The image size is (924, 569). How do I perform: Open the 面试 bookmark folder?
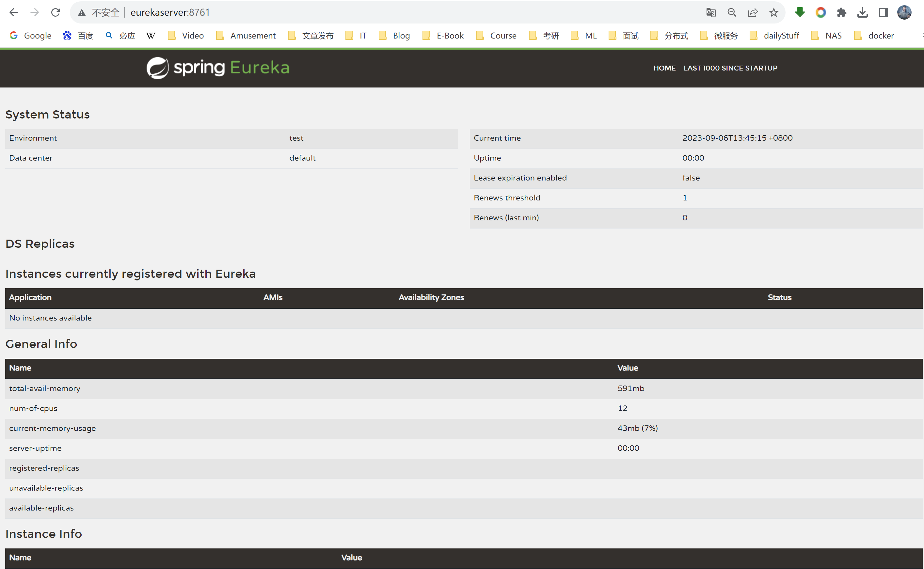pyautogui.click(x=624, y=35)
